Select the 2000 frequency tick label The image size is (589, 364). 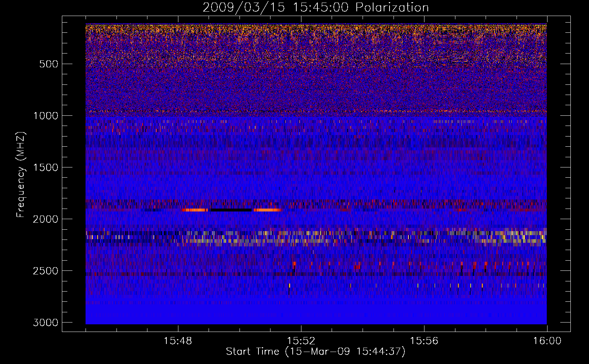pos(46,219)
